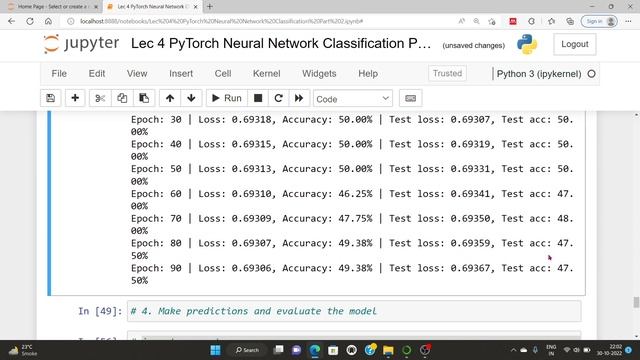
Task: Click the Run button
Action: point(227,98)
